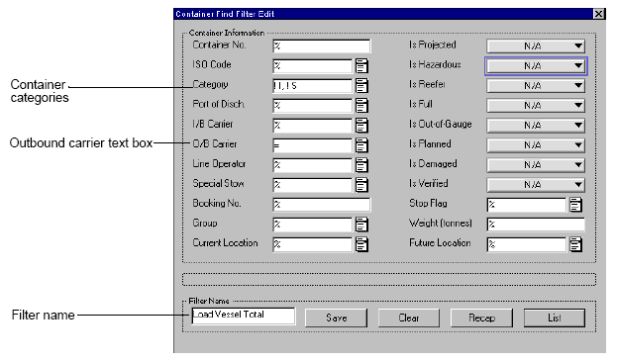
Task: Click the List button
Action: (554, 318)
